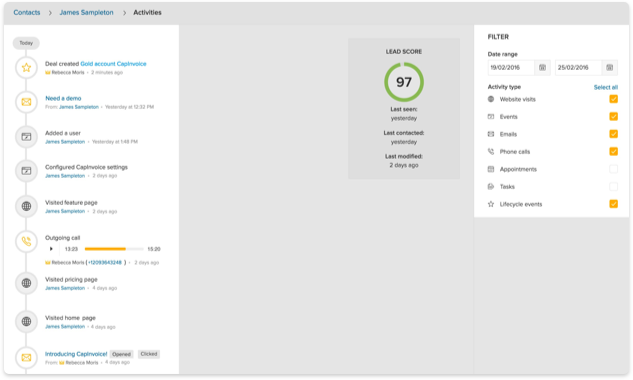Screen dimensions: 633x380
Task: Open James Sampleton breadcrumb link
Action: 86,13
